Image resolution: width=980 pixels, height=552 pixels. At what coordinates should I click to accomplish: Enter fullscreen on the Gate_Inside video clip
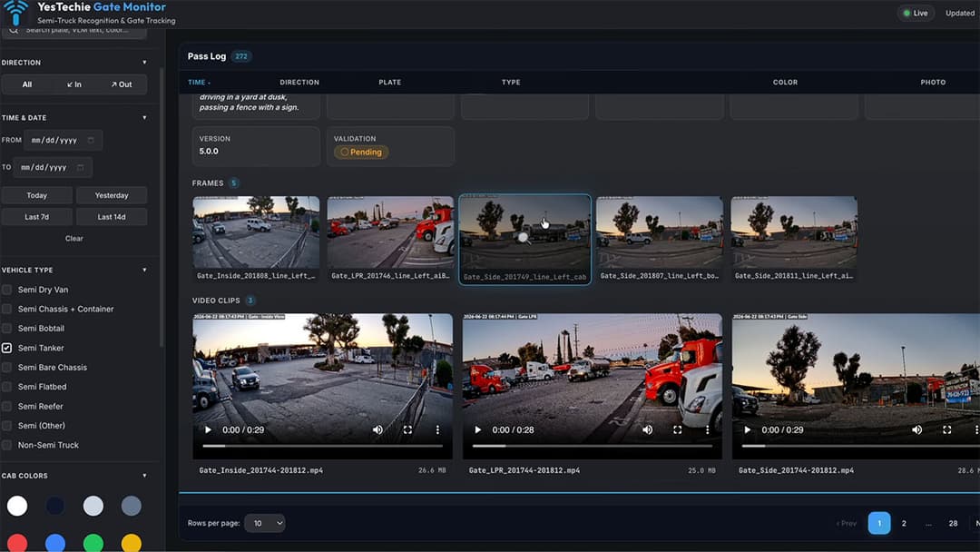tap(407, 430)
